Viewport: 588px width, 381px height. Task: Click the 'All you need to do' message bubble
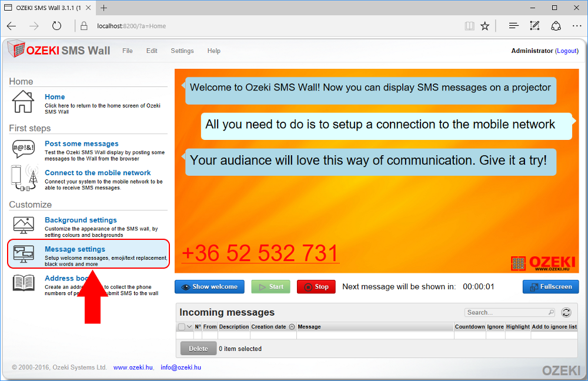(x=387, y=126)
